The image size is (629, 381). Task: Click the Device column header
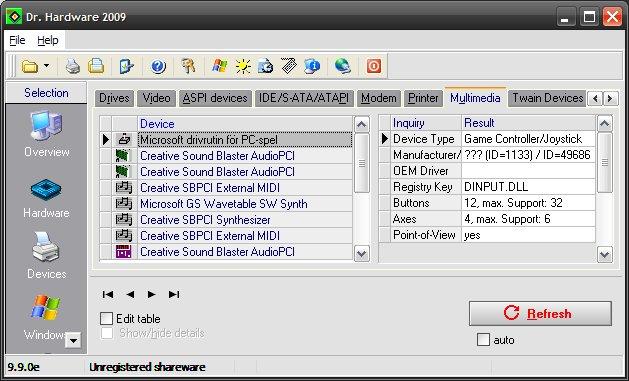245,124
